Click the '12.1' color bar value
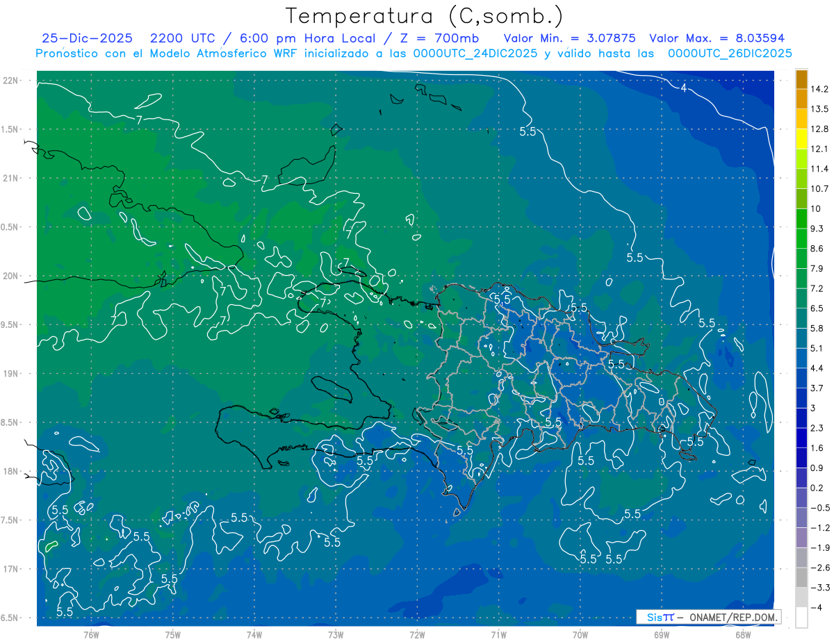This screenshot has width=834, height=644. point(819,149)
